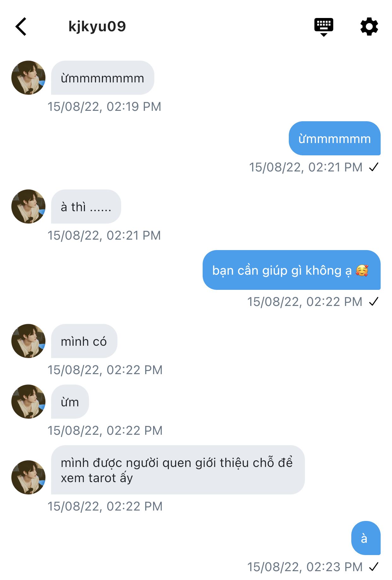The image size is (392, 580).
Task: Tap avatar next to the tarot message
Action: click(28, 477)
